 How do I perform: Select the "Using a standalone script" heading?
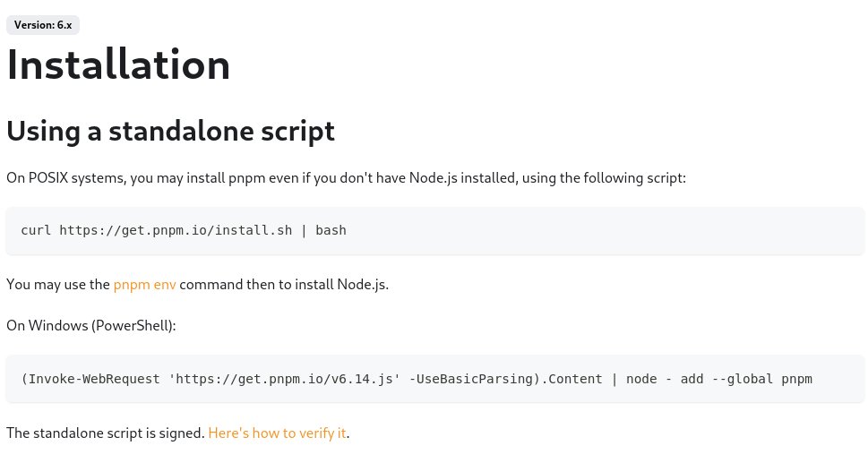170,131
